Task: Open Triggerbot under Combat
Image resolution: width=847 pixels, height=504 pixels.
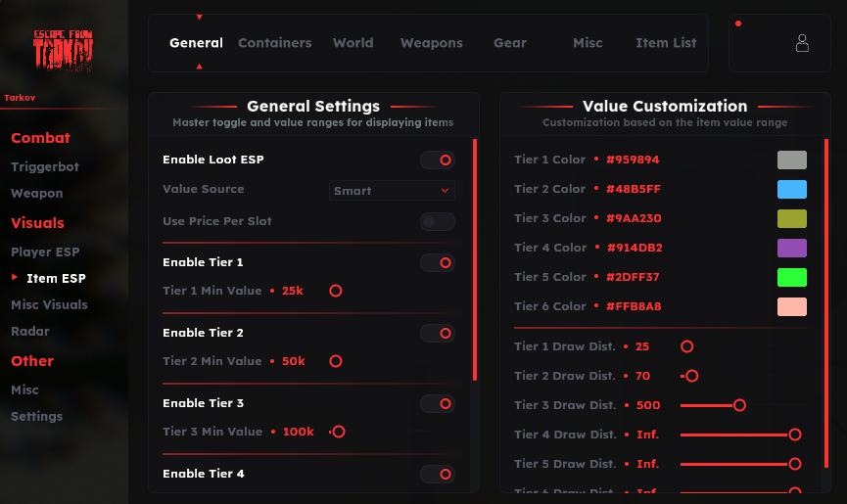Action: [45, 166]
